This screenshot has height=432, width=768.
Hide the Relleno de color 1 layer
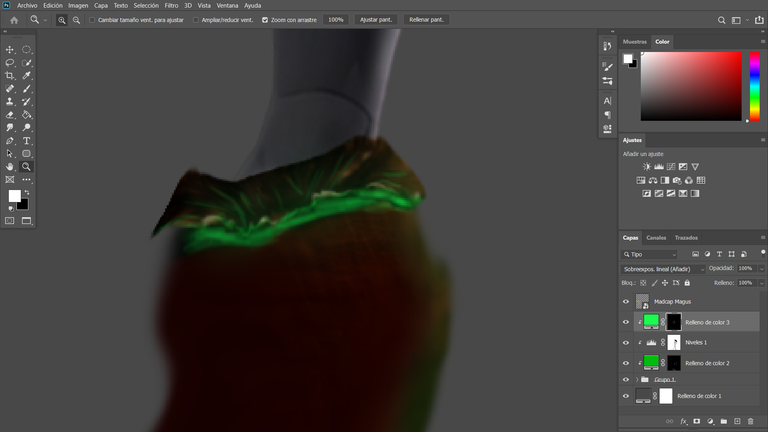point(626,396)
